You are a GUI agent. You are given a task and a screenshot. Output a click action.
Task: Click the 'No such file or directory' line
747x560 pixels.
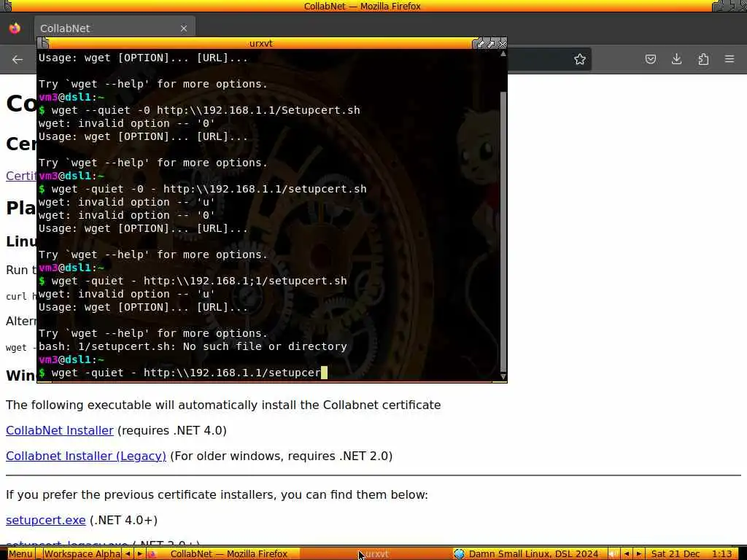pyautogui.click(x=193, y=346)
